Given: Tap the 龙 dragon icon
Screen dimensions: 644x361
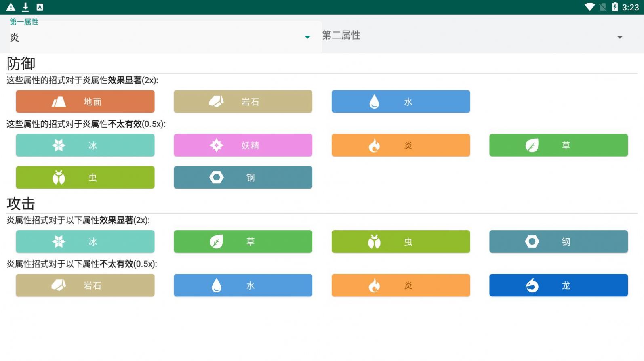Looking at the screenshot, I should (532, 285).
